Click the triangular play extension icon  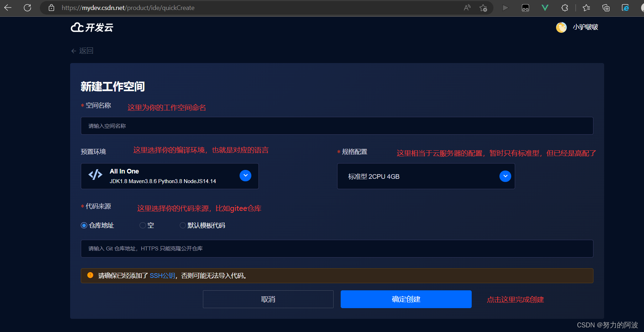click(x=506, y=7)
